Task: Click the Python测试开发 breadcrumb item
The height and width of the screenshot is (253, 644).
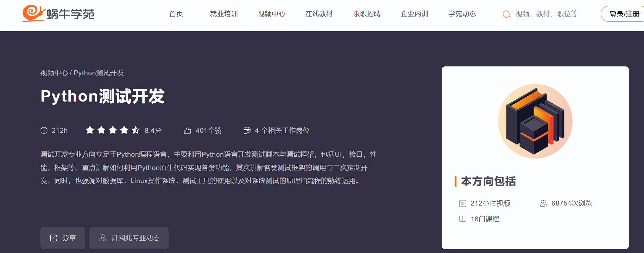Action: coord(99,73)
